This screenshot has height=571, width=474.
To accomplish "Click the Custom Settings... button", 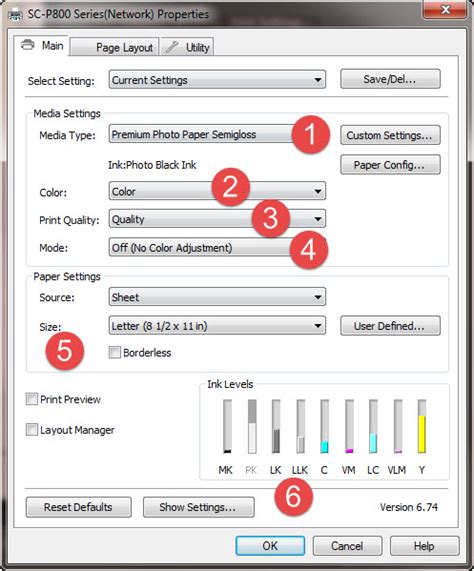I will pos(390,135).
